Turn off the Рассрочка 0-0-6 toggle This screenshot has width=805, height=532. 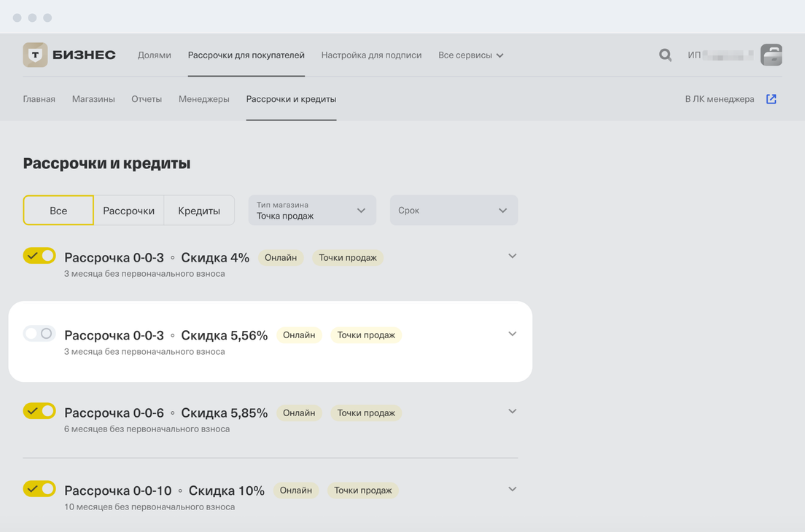pos(39,411)
